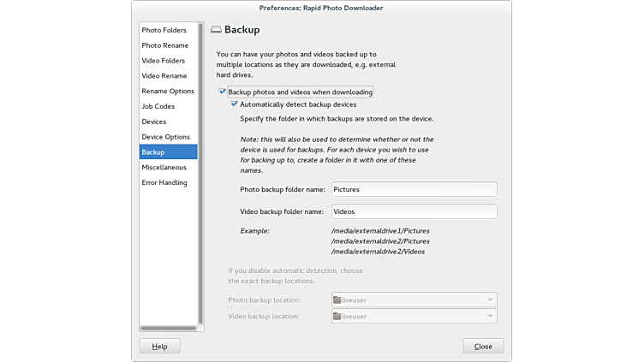This screenshot has width=644, height=362.
Task: Open the Photo Rename preferences
Action: click(x=165, y=45)
